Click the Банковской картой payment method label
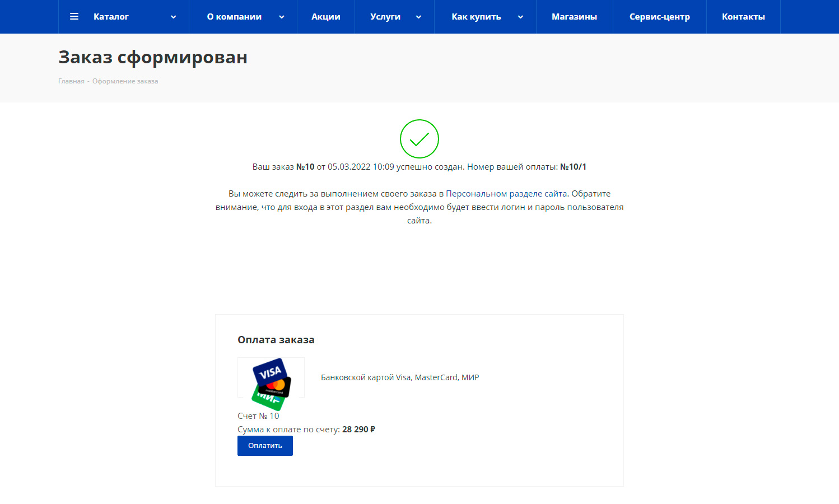This screenshot has height=504, width=839. [x=399, y=377]
